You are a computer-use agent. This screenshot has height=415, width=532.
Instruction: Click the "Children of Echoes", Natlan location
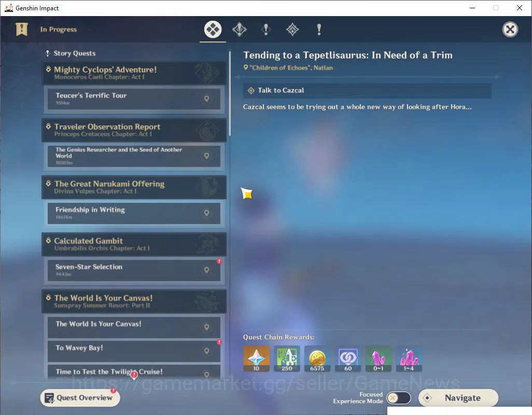tap(288, 67)
